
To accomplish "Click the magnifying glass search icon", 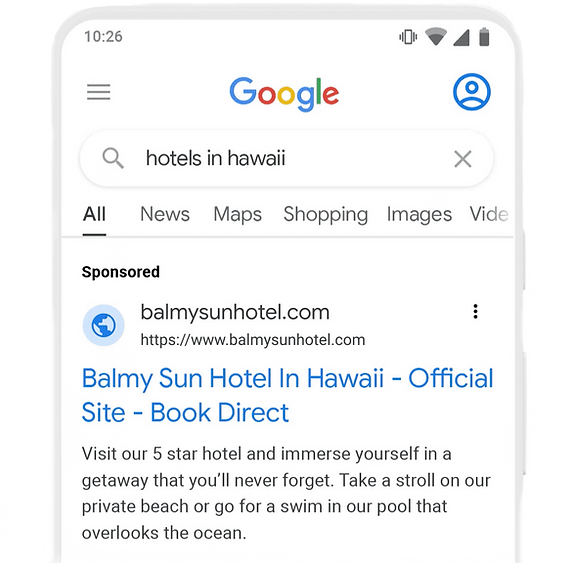I will point(113,158).
